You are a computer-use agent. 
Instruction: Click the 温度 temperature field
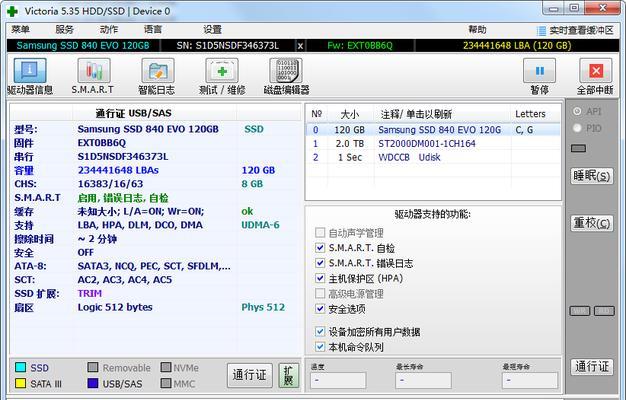(x=338, y=380)
